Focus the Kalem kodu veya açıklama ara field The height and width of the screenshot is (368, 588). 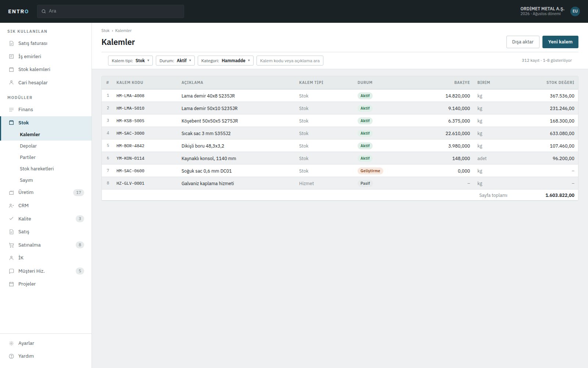pyautogui.click(x=290, y=61)
